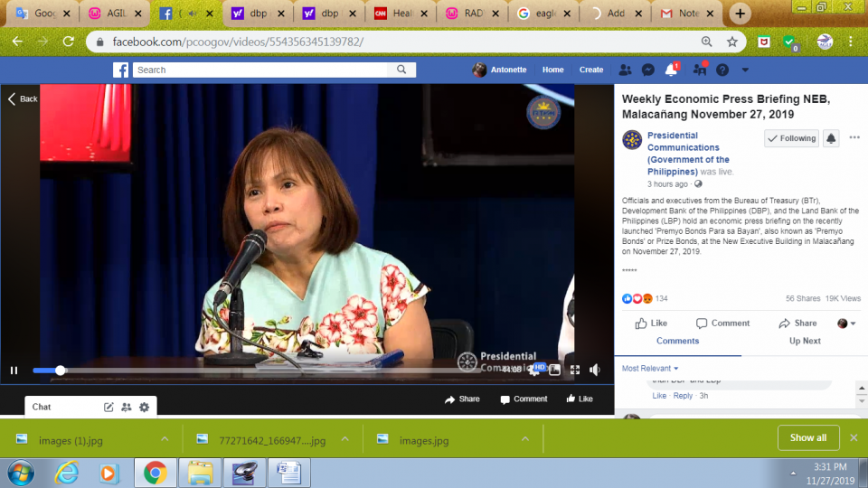This screenshot has width=868, height=488.
Task: Toggle the Following button for the page
Action: pyautogui.click(x=791, y=138)
